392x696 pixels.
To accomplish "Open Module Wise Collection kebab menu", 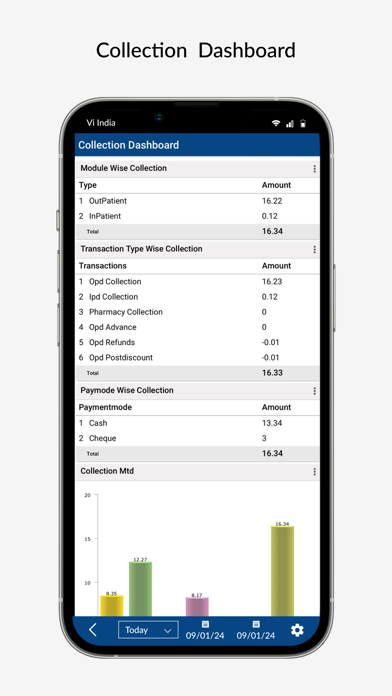I will (x=314, y=169).
